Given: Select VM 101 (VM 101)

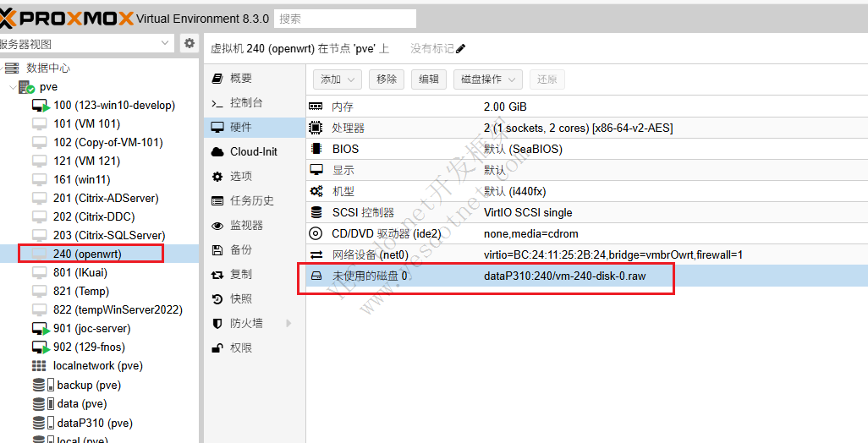Looking at the screenshot, I should [x=87, y=123].
